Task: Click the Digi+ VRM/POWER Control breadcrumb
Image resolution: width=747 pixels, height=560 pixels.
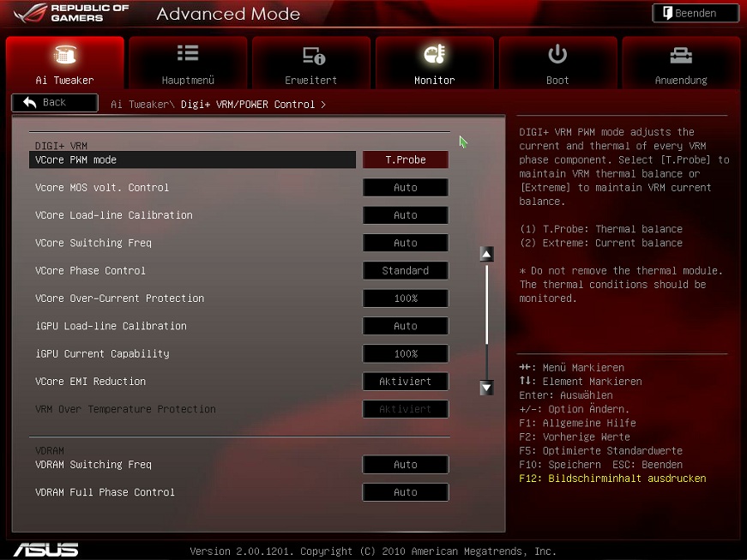Action: tap(248, 105)
